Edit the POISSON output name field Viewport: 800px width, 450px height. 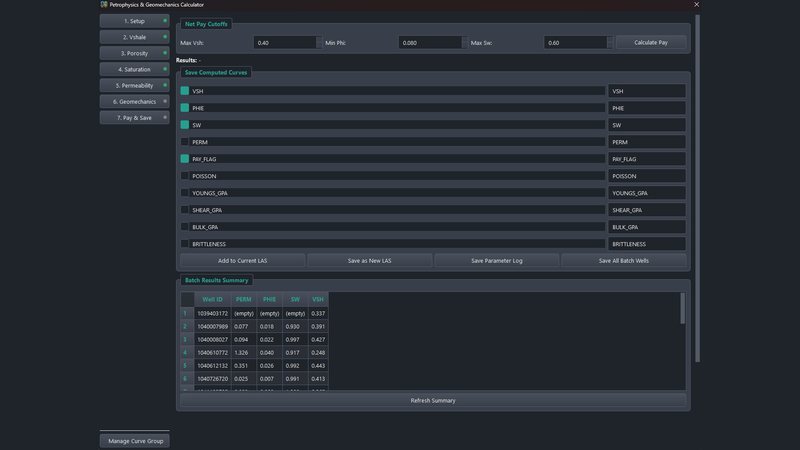click(646, 176)
